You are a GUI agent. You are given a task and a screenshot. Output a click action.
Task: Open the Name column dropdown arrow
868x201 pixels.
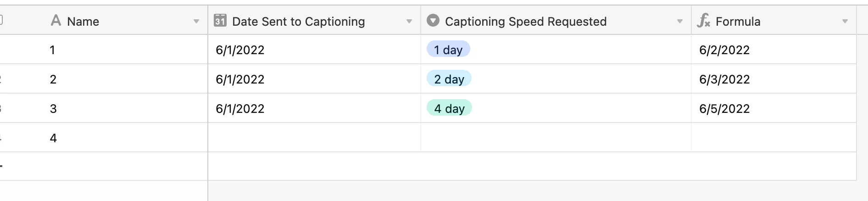(x=196, y=22)
